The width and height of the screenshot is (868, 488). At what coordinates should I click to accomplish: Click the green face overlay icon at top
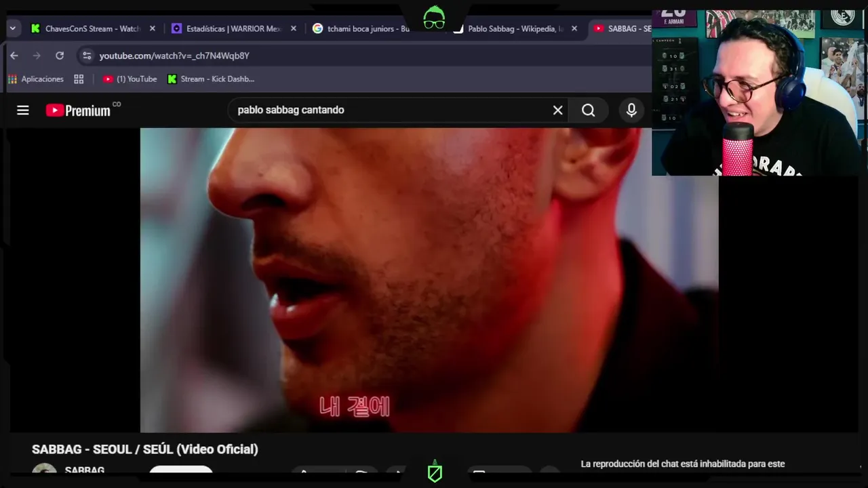[434, 18]
